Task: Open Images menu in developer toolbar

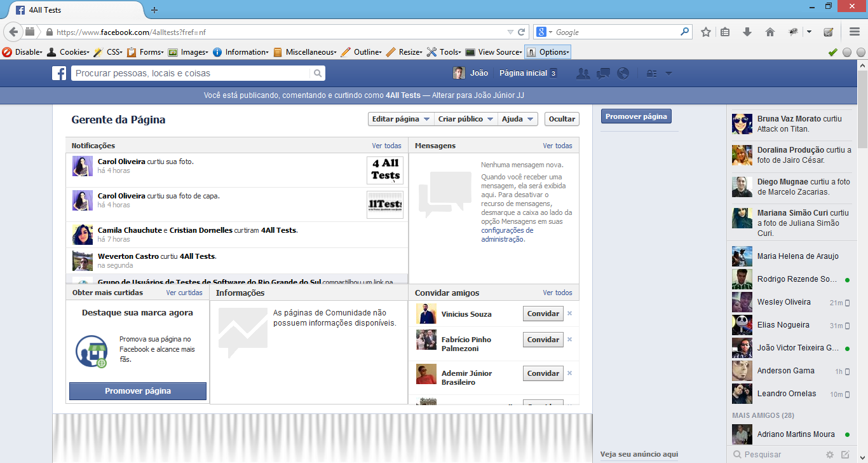Action: coord(188,52)
